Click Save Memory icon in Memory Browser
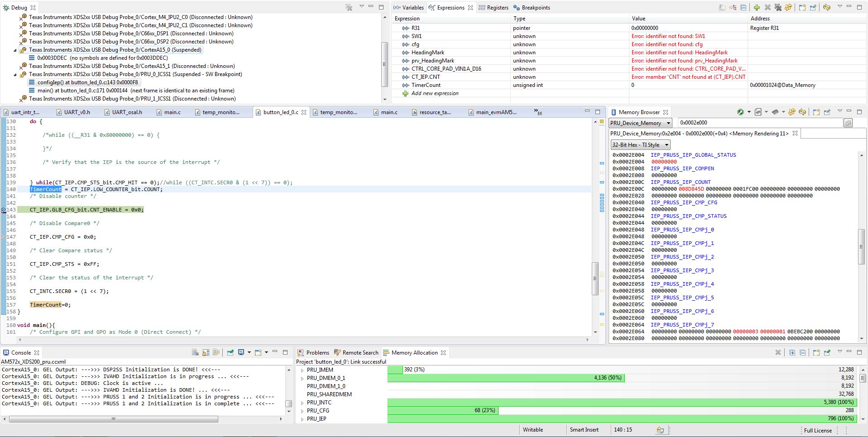The height and width of the screenshot is (437, 868). (x=758, y=112)
